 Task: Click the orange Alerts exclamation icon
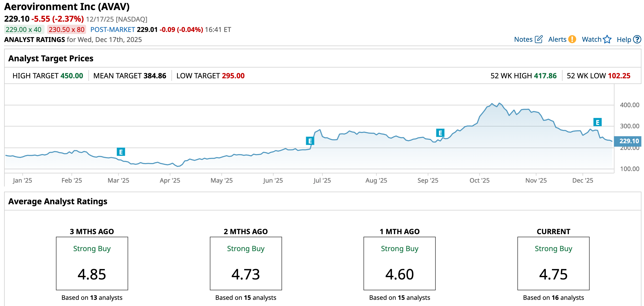coord(572,39)
